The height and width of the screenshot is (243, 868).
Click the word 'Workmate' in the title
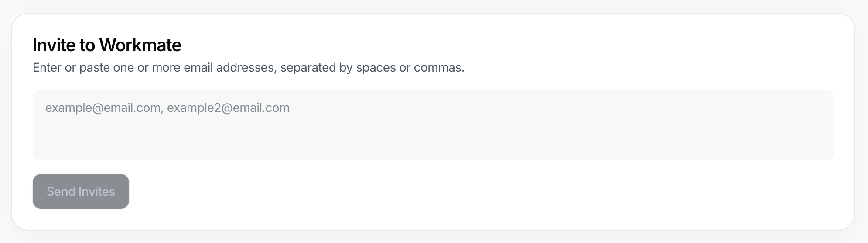140,45
